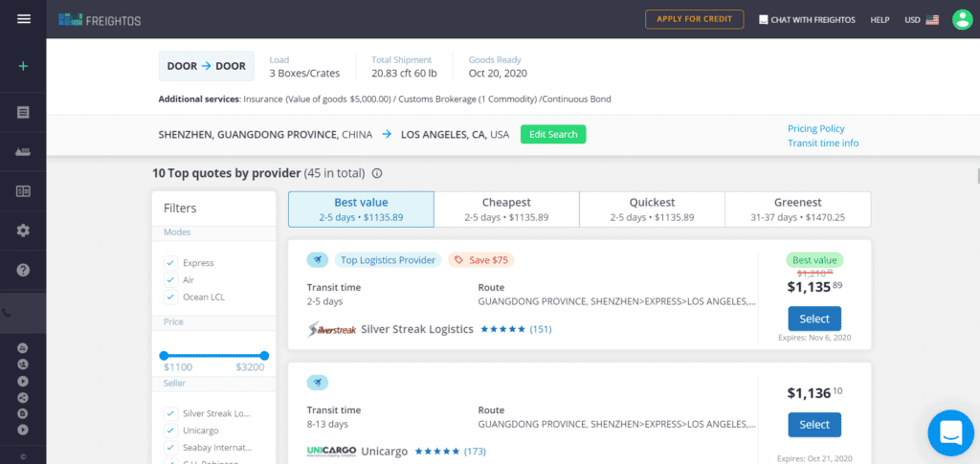Open the Intercom chat bubble
The height and width of the screenshot is (464, 980).
click(950, 432)
